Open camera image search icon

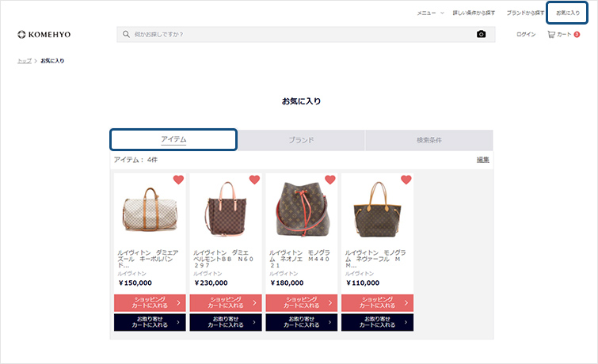[x=482, y=34]
